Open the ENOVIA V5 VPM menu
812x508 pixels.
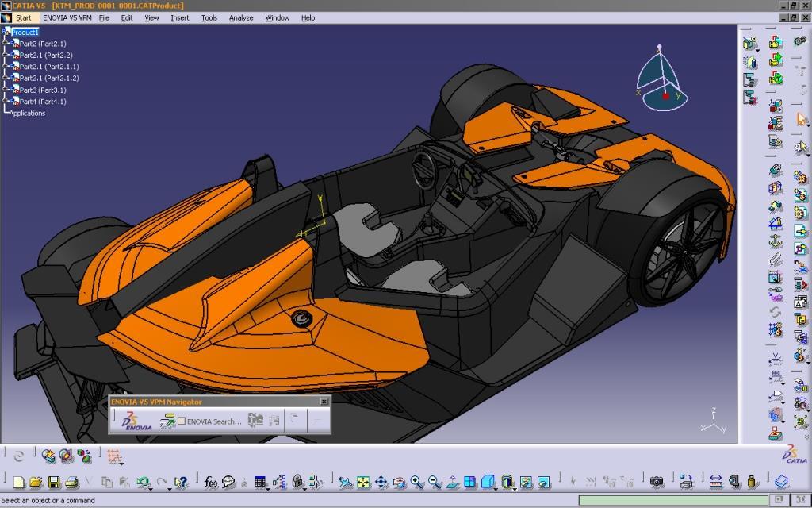coord(67,17)
